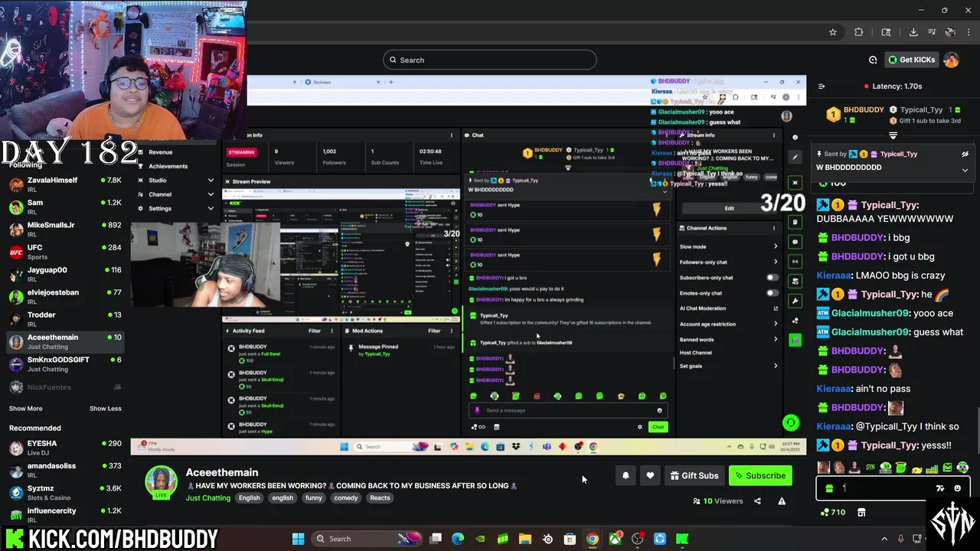Click Show Less in the Following list
This screenshot has width=980, height=551.
106,409
